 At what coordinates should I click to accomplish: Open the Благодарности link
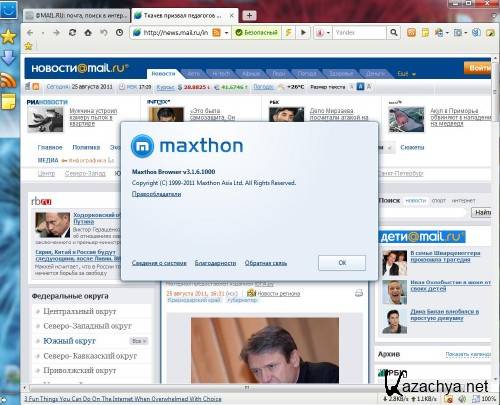coord(215,263)
